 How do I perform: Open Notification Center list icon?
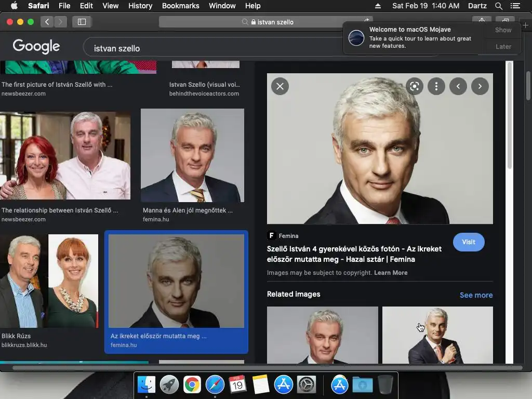(515, 6)
